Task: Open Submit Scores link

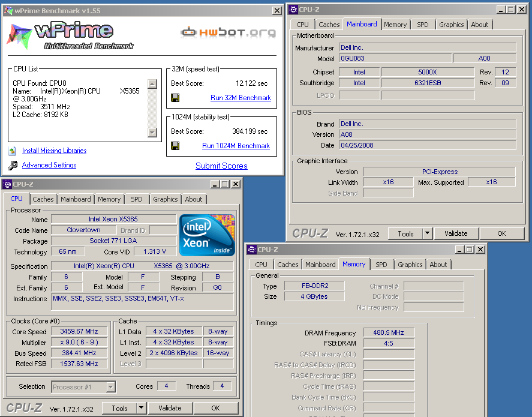Action: [221, 166]
